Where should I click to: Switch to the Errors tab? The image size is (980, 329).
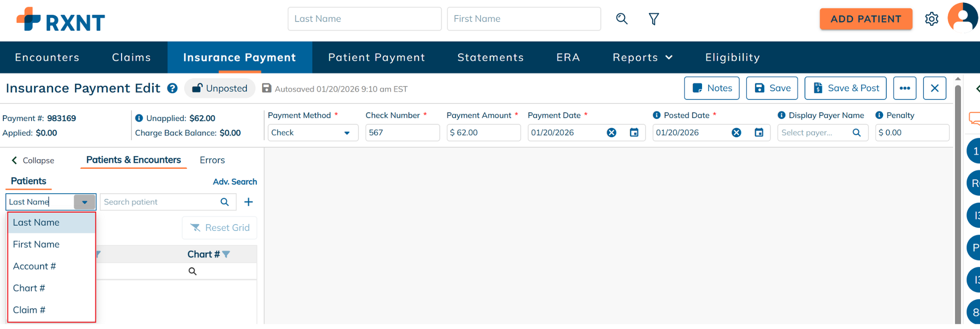(212, 160)
